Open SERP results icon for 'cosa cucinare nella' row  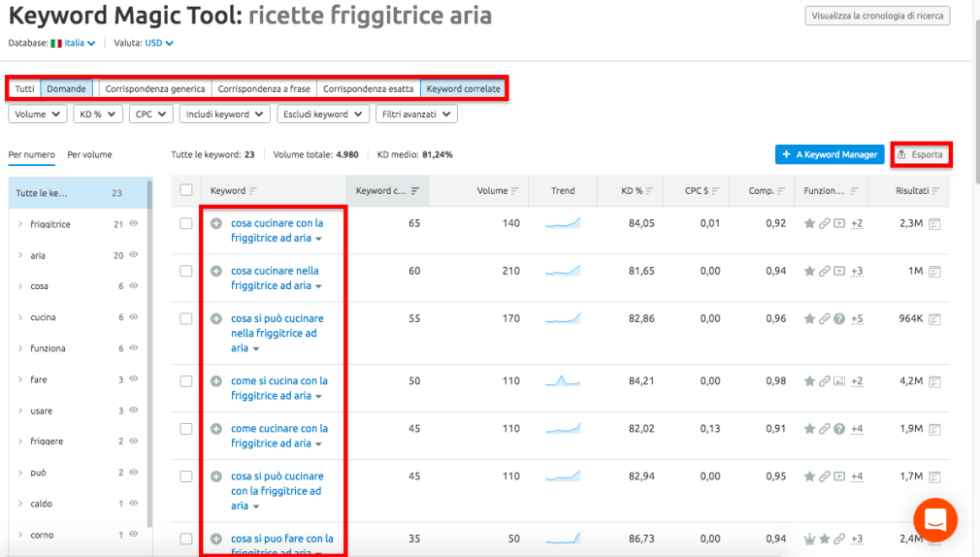(x=934, y=272)
